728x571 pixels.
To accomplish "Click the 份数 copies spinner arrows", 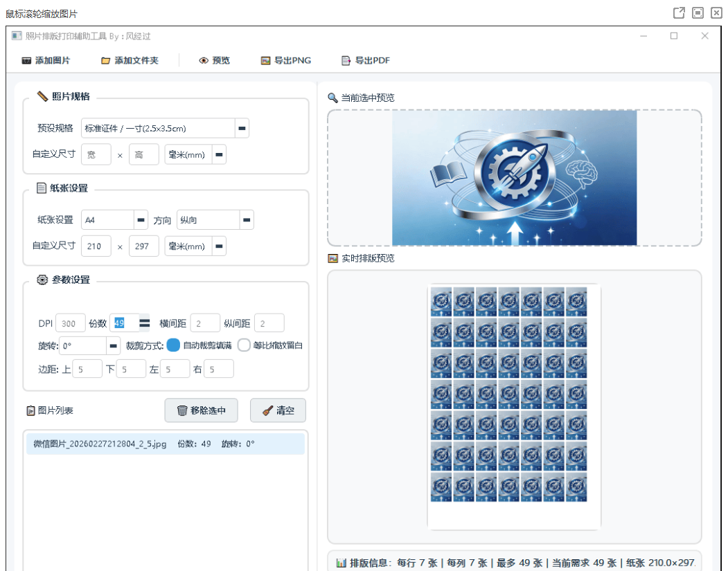I will click(144, 323).
